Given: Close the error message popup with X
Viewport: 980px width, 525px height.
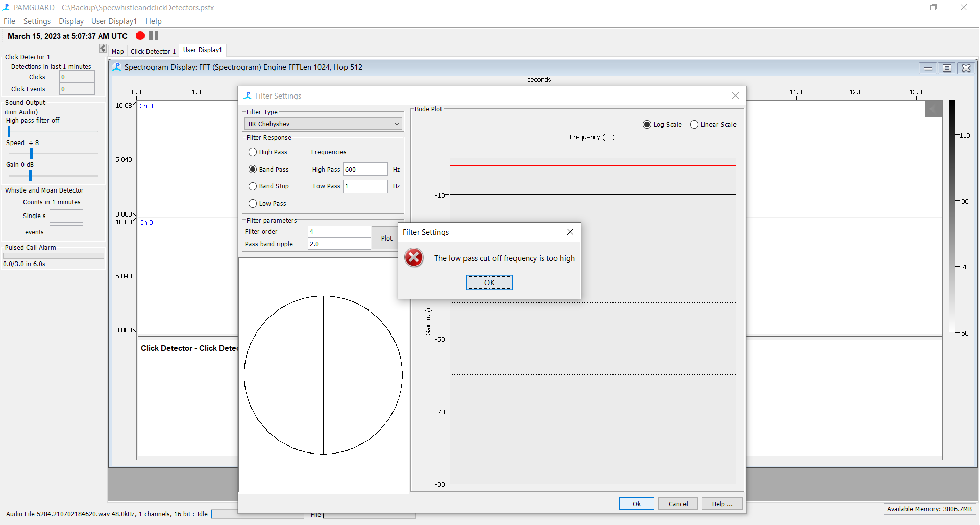Looking at the screenshot, I should click(x=570, y=232).
